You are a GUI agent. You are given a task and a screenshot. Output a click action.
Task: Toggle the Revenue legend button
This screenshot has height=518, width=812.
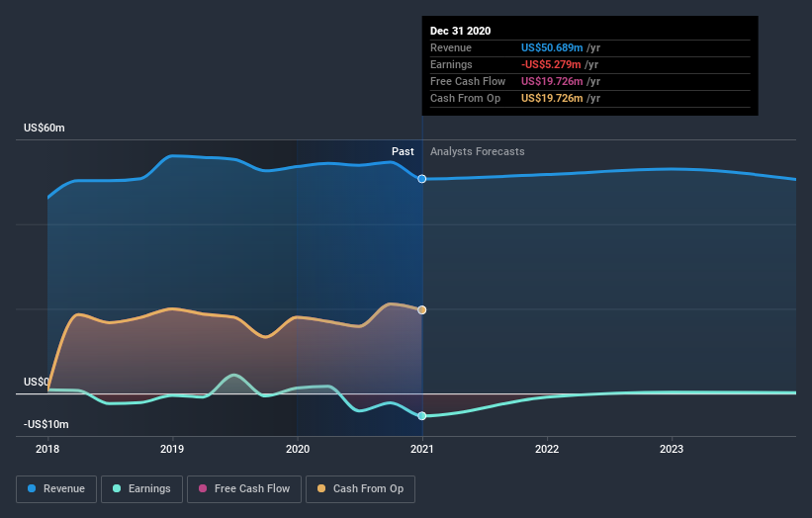pyautogui.click(x=56, y=489)
